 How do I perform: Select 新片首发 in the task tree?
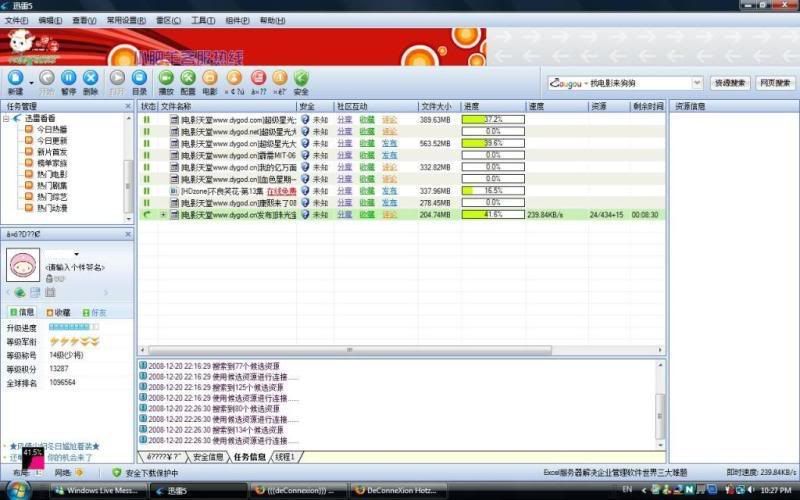(x=52, y=152)
